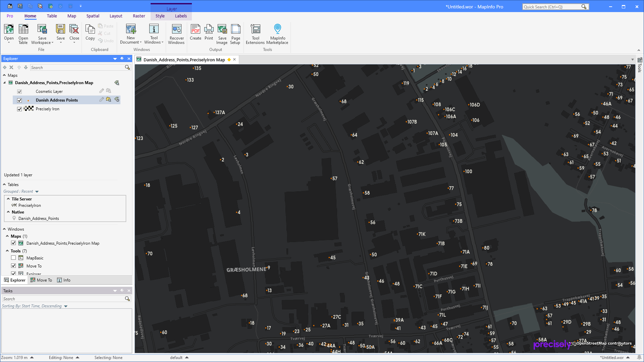
Task: Open the Page Setup tool
Action: coord(235,34)
